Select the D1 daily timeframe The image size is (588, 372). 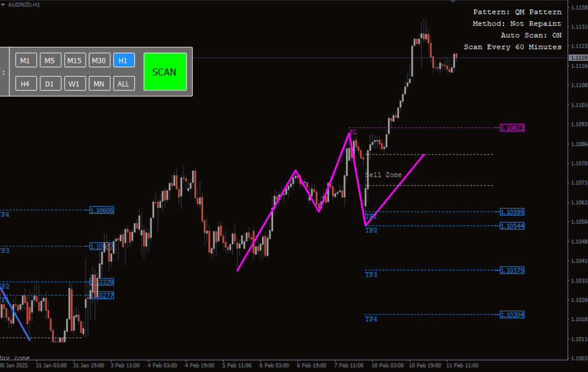tap(50, 84)
